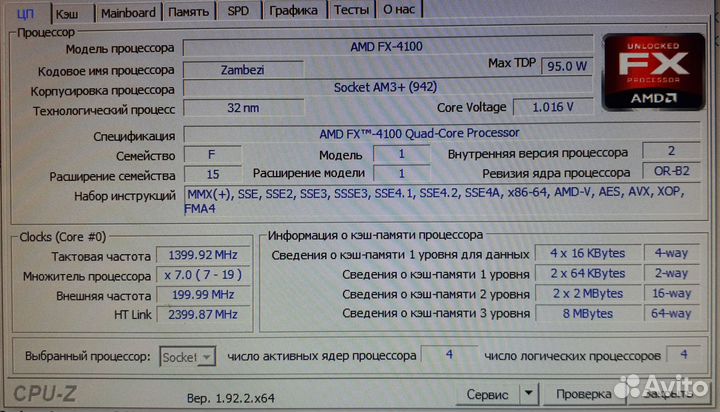Click the L1 data cache 4 x 16 KBytes value
This screenshot has height=412, width=720.
587,253
